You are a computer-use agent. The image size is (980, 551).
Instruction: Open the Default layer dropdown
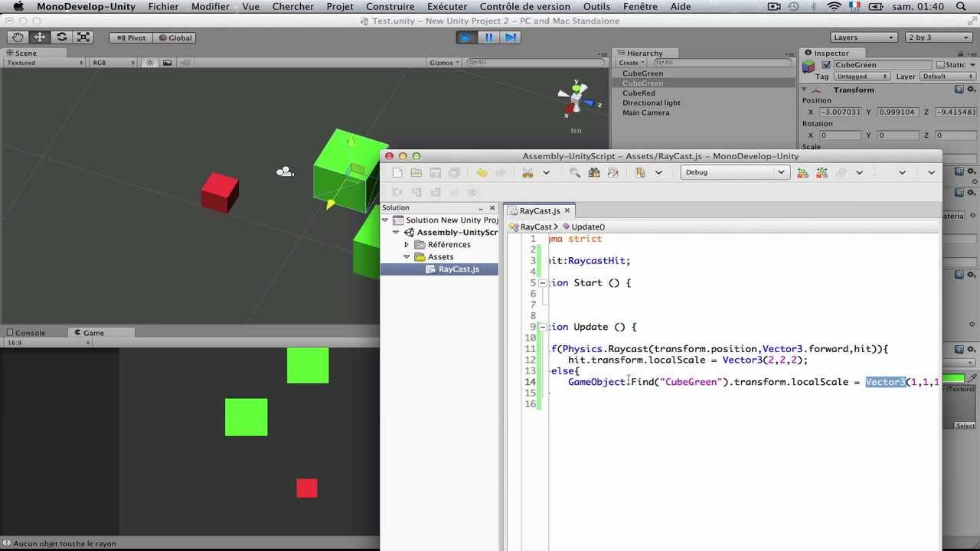[x=947, y=77]
